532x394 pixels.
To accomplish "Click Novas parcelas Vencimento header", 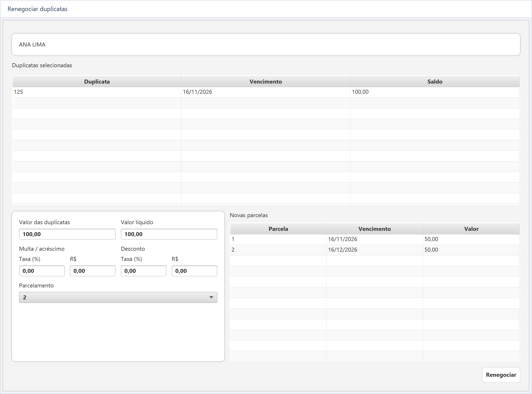I will (x=374, y=229).
